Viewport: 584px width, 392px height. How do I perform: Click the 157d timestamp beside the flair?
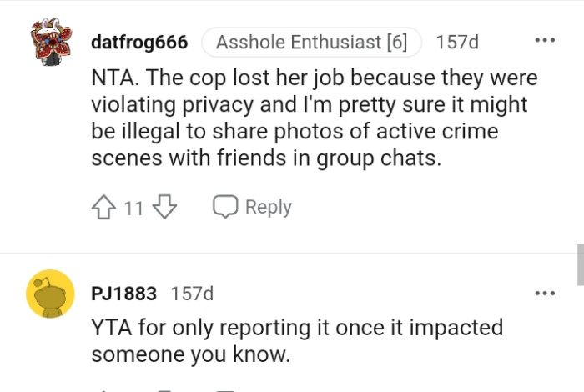pos(457,42)
